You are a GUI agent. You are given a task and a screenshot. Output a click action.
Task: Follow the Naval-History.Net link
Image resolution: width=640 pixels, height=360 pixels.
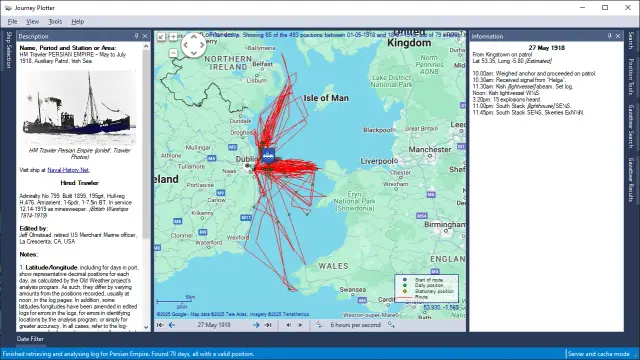coord(68,170)
